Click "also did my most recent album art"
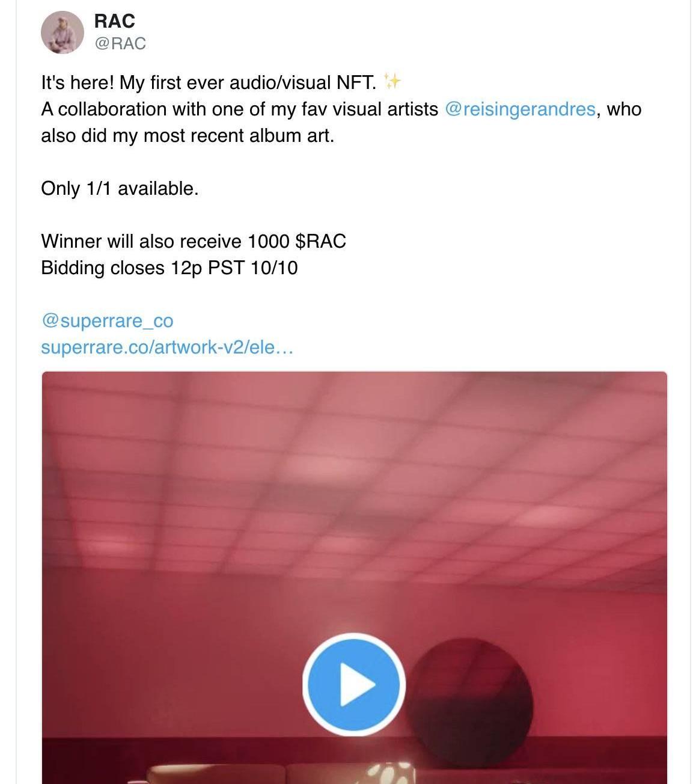Screen dimensions: 696x784 187,135
